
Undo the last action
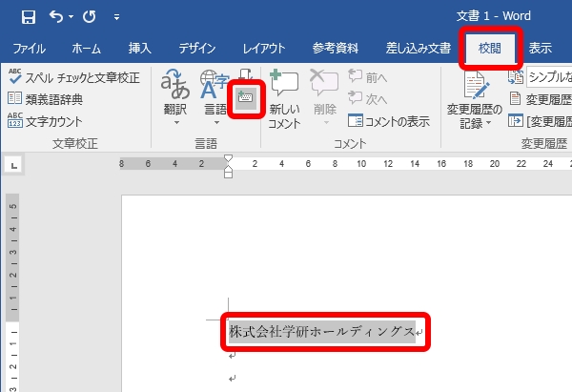(56, 17)
